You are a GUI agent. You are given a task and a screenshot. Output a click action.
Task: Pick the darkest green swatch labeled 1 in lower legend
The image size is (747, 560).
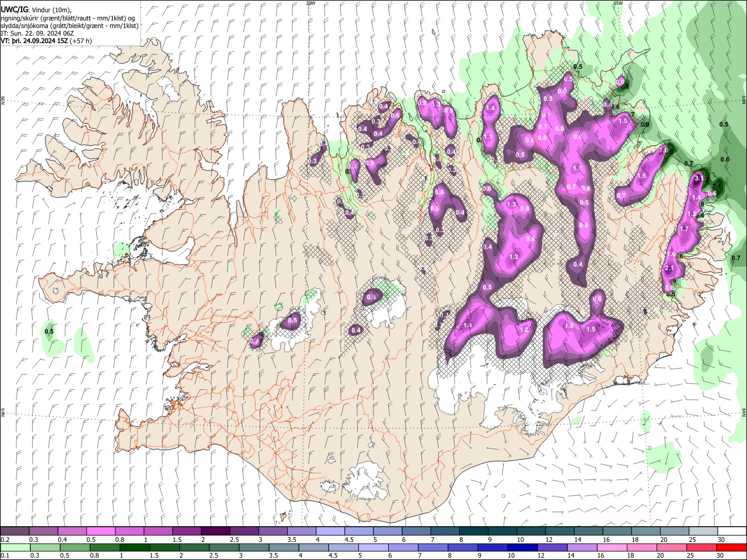[x=134, y=547]
